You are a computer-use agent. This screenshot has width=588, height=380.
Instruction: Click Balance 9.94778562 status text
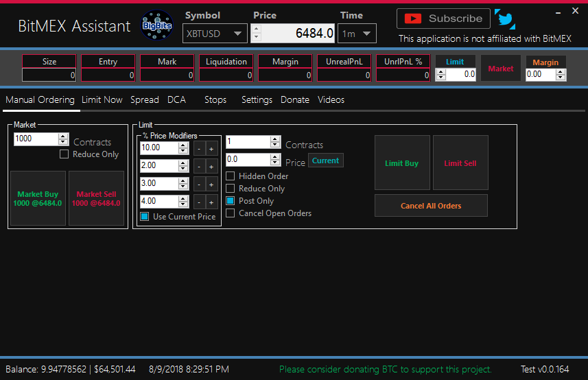click(71, 369)
